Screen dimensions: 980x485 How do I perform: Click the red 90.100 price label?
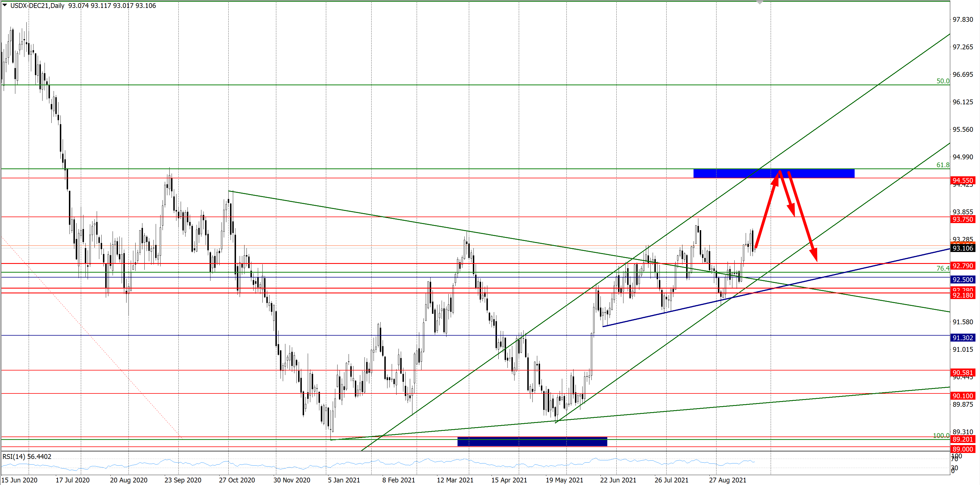click(962, 396)
